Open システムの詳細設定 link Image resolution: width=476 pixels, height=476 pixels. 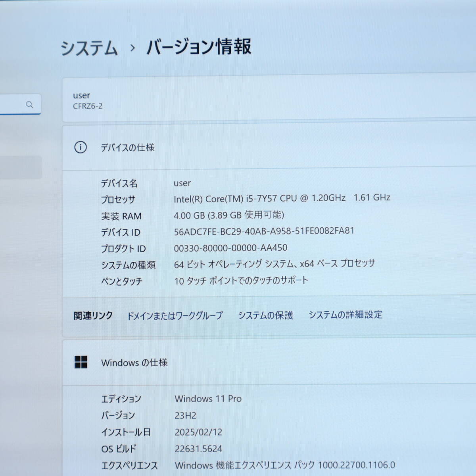[x=345, y=315]
